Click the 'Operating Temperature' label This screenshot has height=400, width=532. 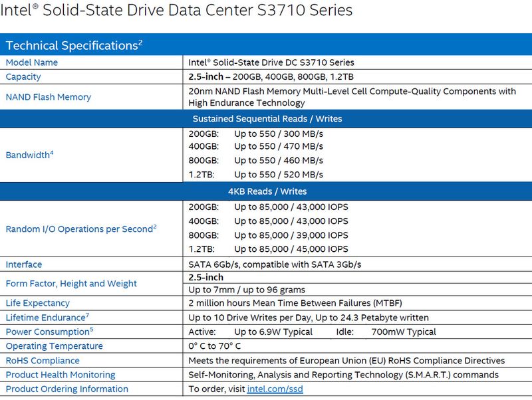pyautogui.click(x=54, y=346)
